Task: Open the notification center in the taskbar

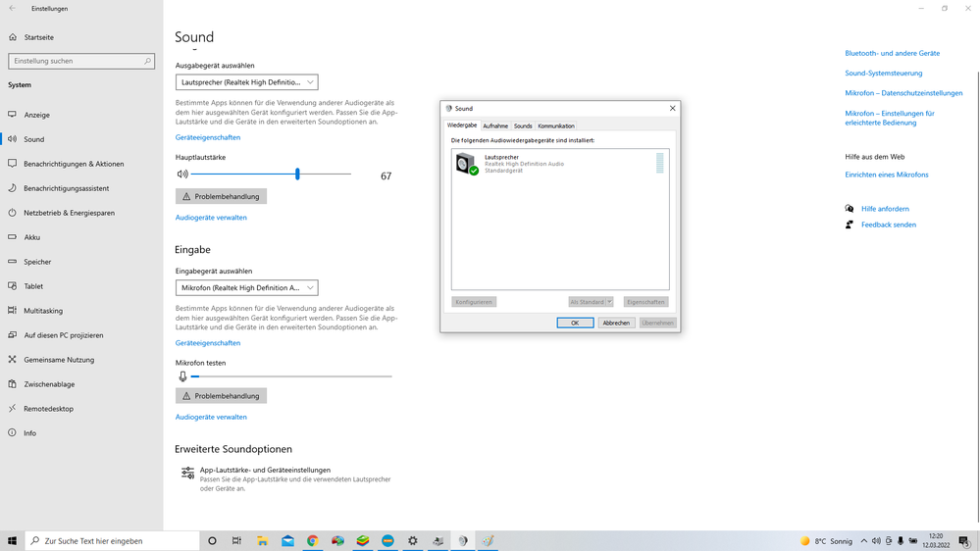Action: coord(964,541)
